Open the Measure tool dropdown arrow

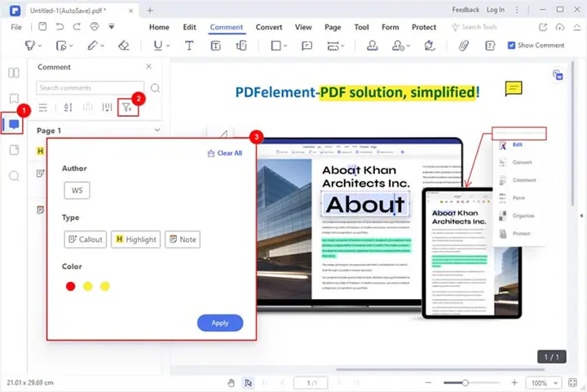point(342,46)
